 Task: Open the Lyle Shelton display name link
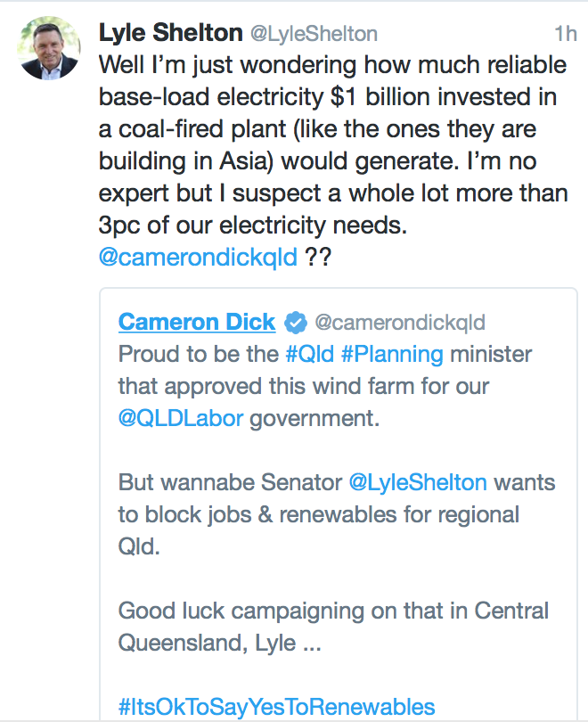click(169, 33)
